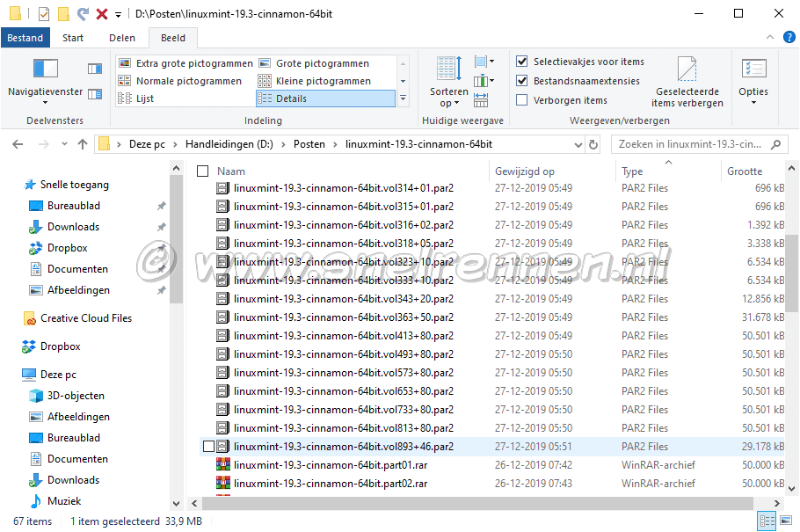Select Deze pc in the navigation pane

click(58, 375)
